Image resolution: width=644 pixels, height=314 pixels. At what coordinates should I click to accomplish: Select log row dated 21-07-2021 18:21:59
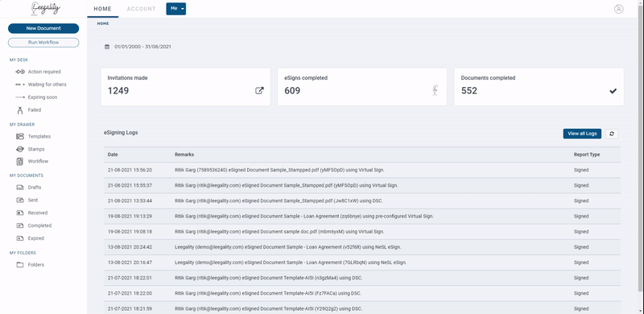point(362,308)
